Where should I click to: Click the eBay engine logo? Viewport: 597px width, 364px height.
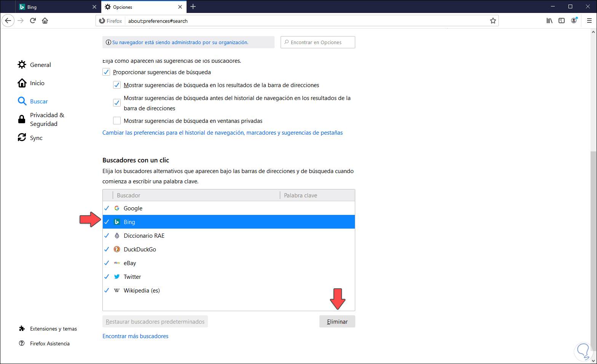[117, 263]
